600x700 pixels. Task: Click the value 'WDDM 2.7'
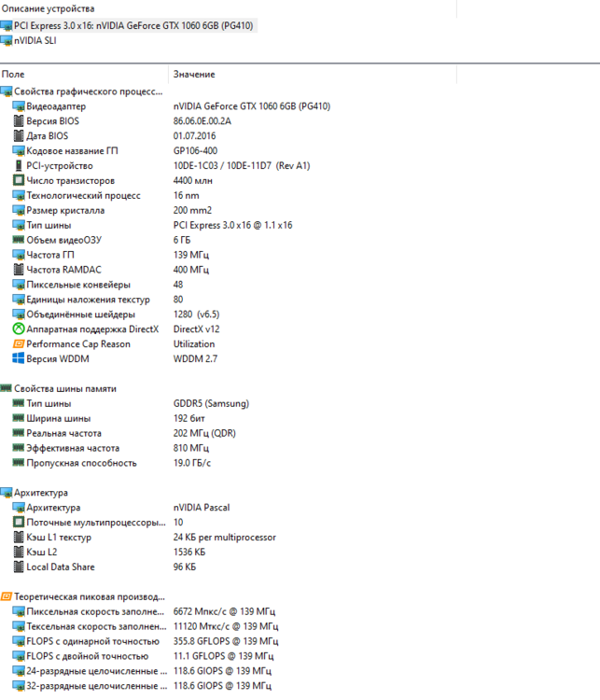pyautogui.click(x=196, y=359)
